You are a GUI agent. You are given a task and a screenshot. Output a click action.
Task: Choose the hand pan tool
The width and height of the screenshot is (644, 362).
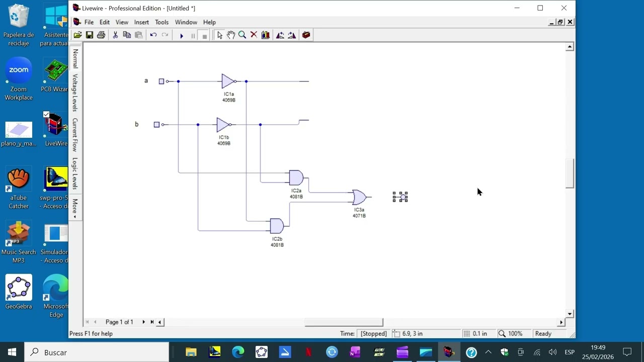coord(231,35)
